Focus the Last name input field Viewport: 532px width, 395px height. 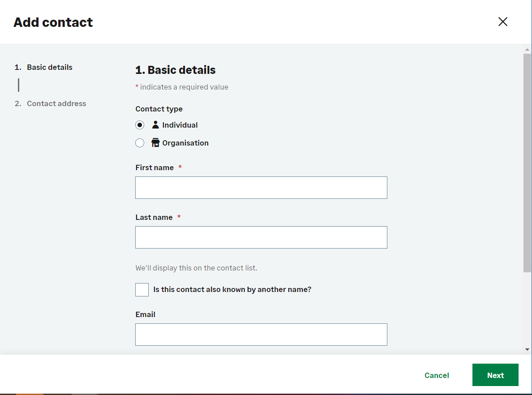pyautogui.click(x=261, y=237)
